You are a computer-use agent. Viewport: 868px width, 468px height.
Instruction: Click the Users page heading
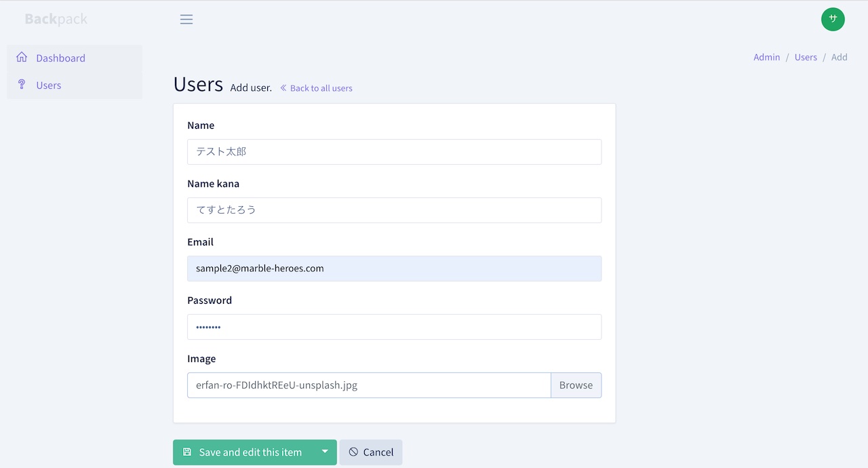[198, 84]
